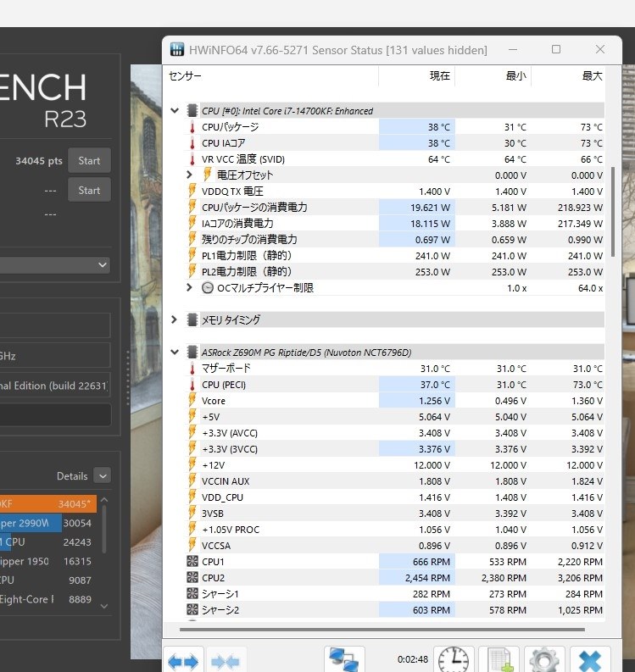635x672 pixels.
Task: Expand the OCマルチプライヤー制限 entry
Action: tap(189, 287)
